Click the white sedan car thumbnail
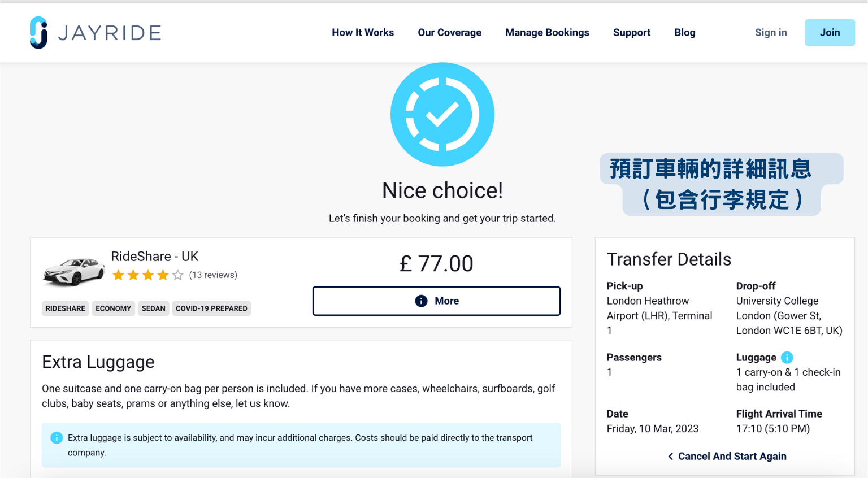 [73, 271]
